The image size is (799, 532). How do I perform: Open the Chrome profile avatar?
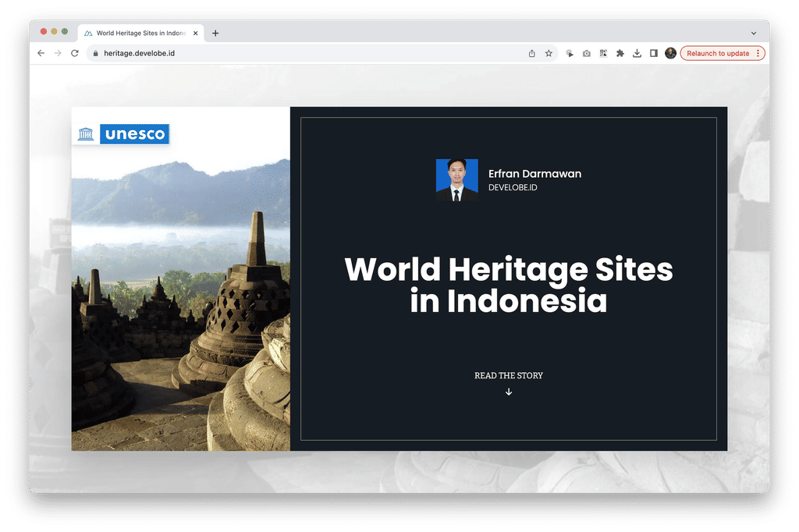pyautogui.click(x=671, y=53)
